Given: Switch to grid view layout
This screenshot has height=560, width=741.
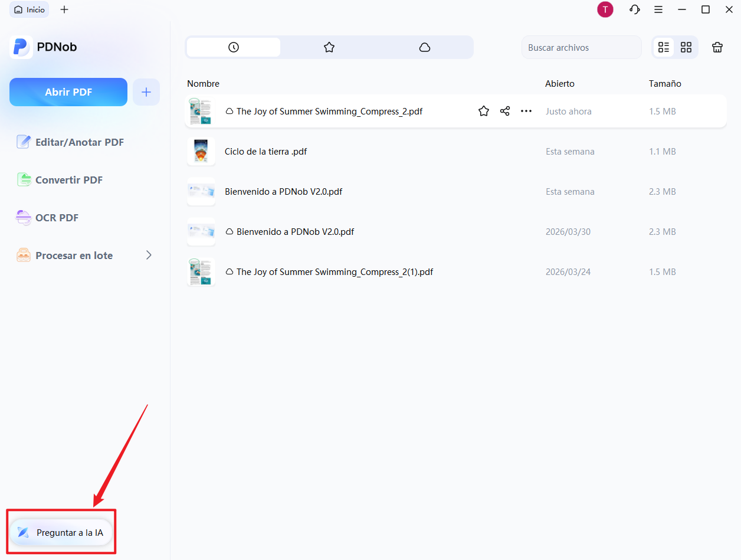Looking at the screenshot, I should click(686, 47).
